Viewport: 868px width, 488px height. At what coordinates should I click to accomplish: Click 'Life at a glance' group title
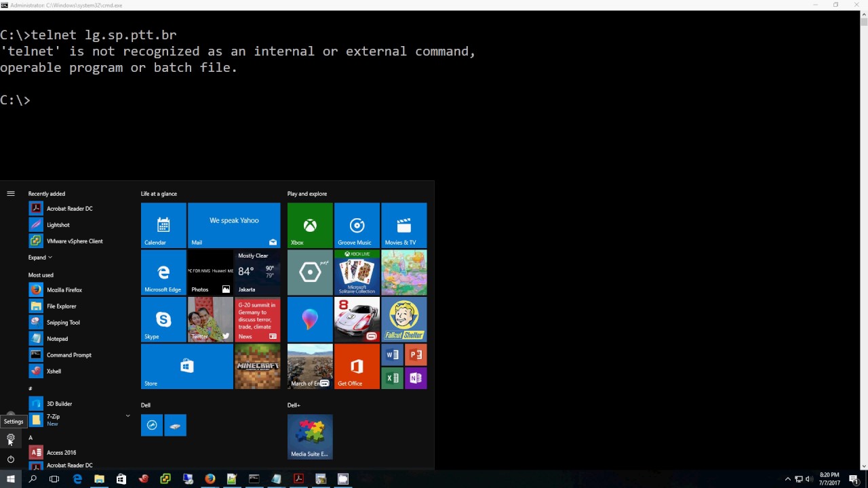tap(159, 194)
